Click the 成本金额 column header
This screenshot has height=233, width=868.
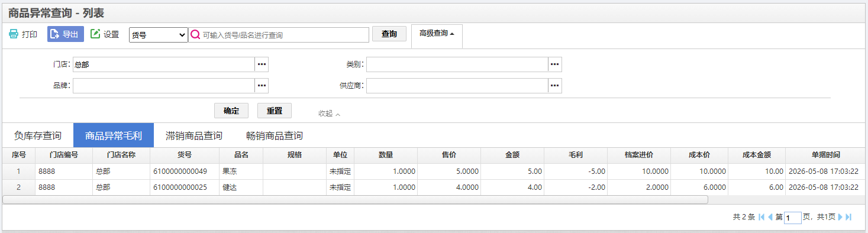coord(757,155)
